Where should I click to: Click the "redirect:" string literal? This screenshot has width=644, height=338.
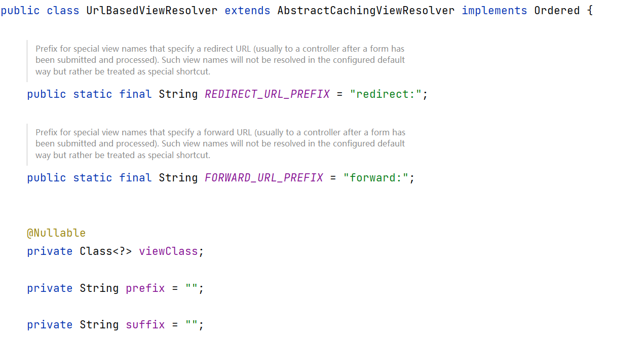[x=386, y=94]
